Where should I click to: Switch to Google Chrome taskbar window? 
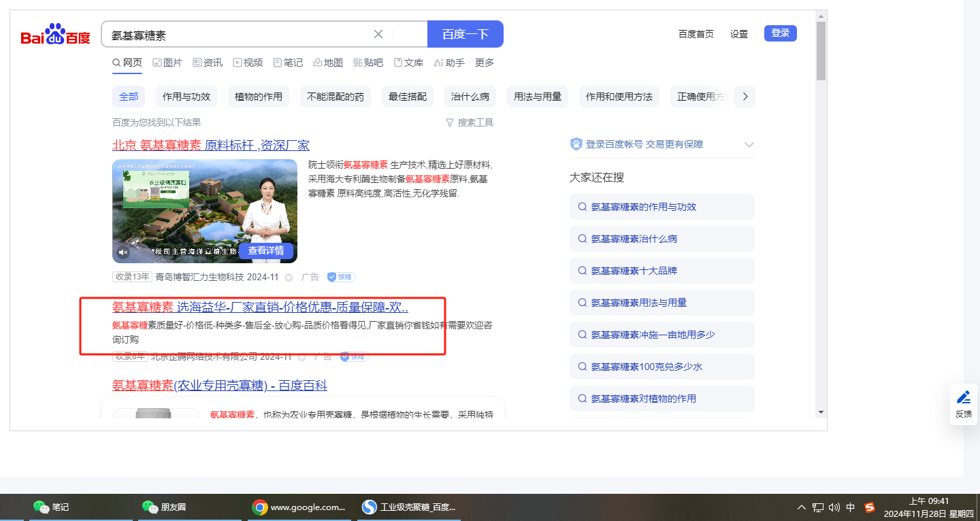point(299,507)
